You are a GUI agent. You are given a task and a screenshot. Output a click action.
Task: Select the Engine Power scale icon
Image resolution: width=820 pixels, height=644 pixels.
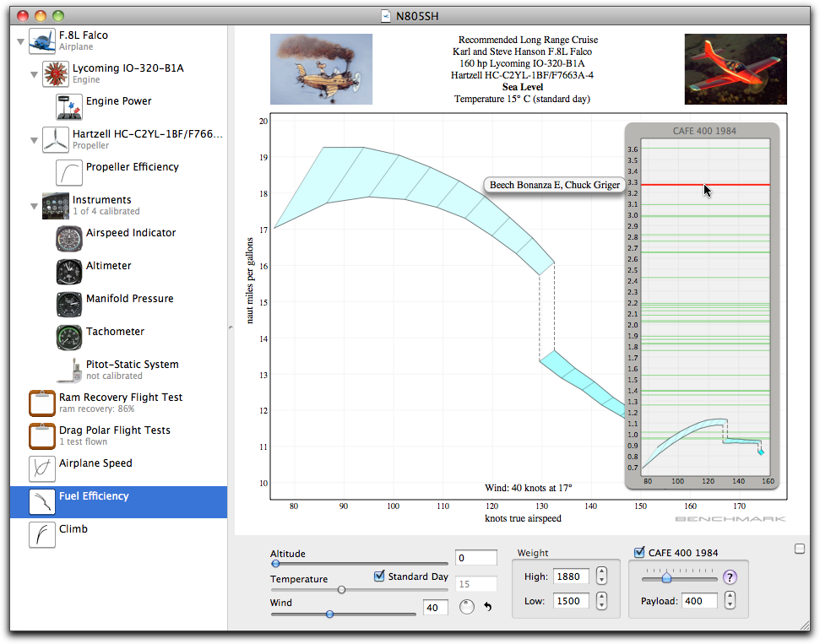click(x=69, y=106)
